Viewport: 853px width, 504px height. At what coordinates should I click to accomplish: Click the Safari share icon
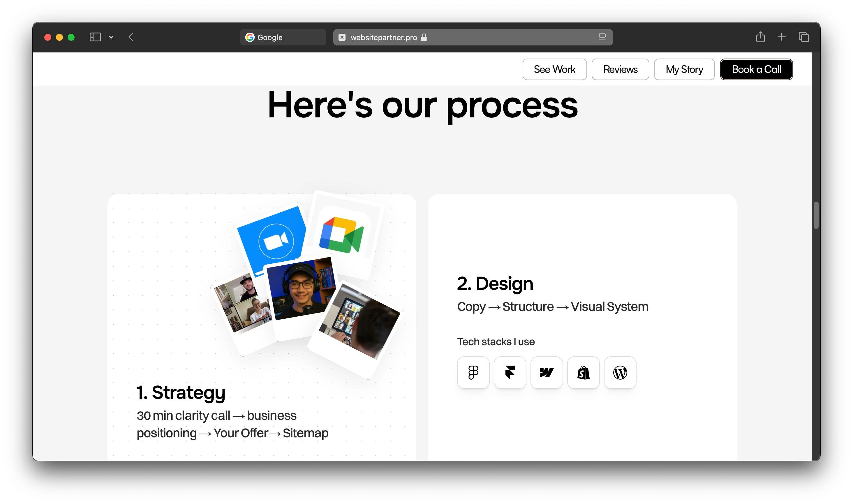(x=761, y=37)
